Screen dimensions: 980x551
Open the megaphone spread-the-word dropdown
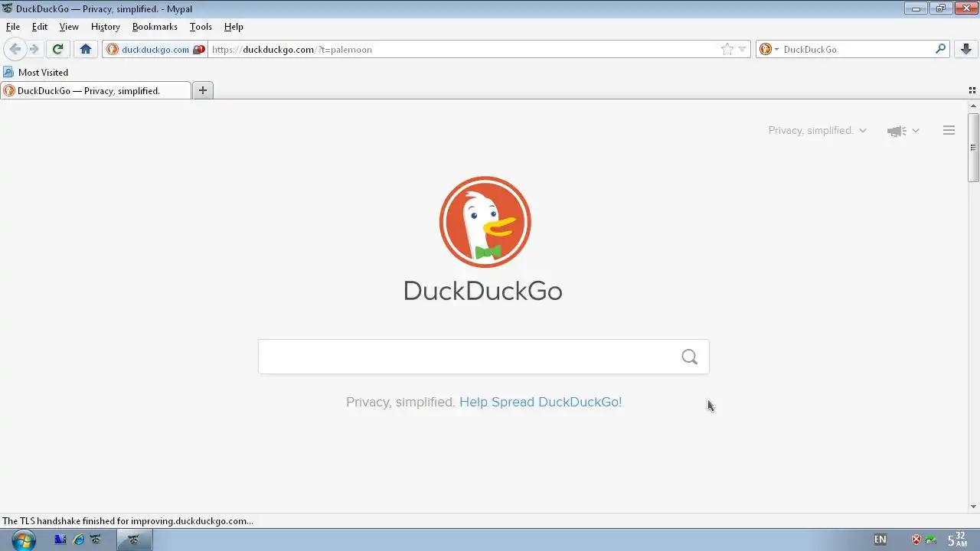pyautogui.click(x=903, y=131)
